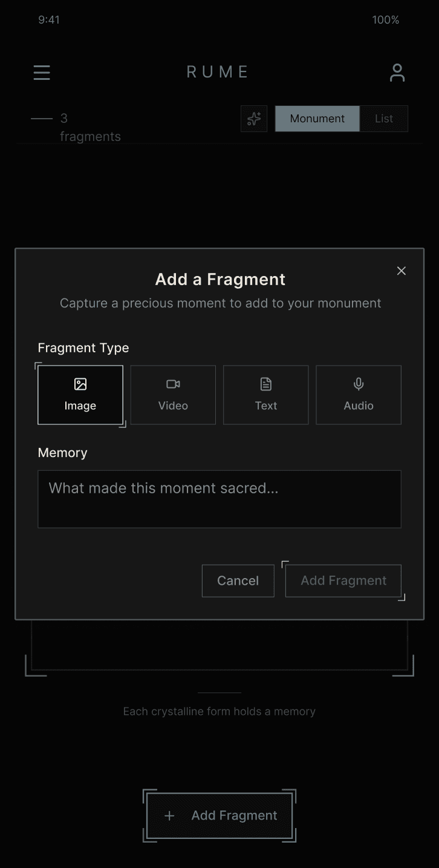Screen dimensions: 439x868
Task: Select Image fragment type
Action: 80,395
